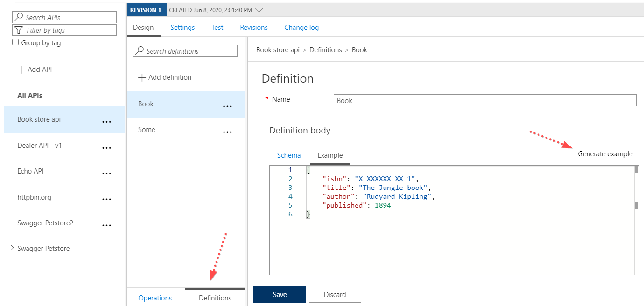Switch to the Settings tab
644x306 pixels.
182,28
